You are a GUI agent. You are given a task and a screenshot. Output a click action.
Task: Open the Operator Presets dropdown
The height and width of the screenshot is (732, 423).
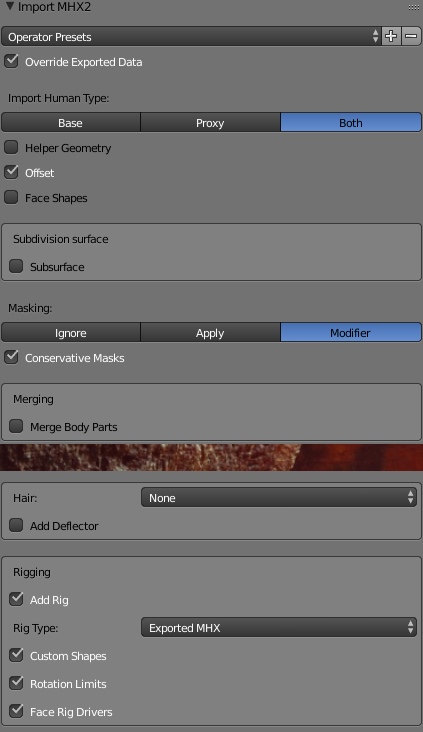coord(191,36)
